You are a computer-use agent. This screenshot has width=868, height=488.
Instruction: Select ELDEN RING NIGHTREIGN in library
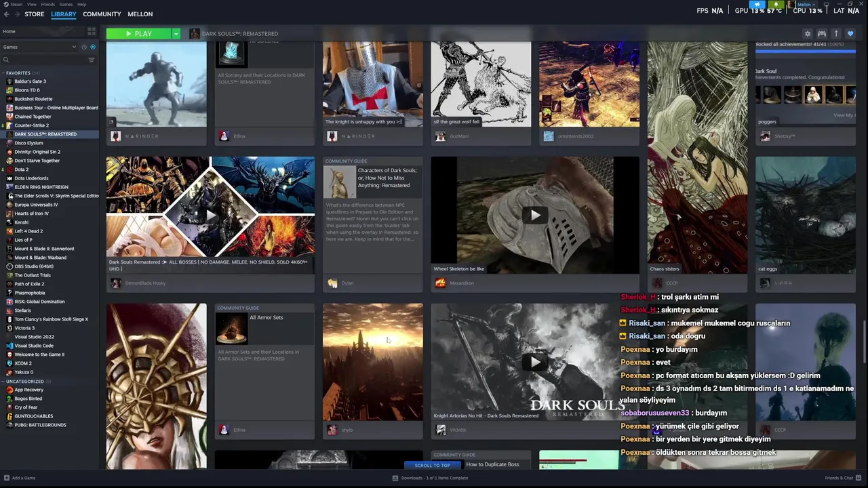click(x=41, y=187)
